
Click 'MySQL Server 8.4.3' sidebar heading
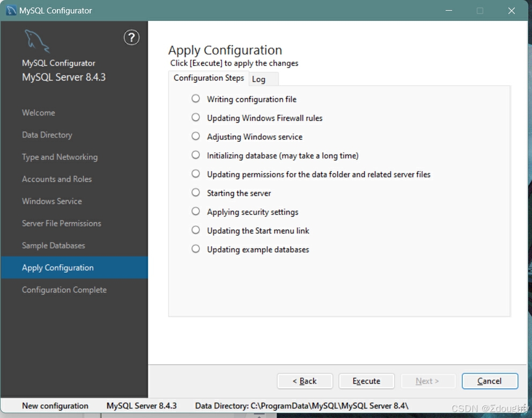64,77
